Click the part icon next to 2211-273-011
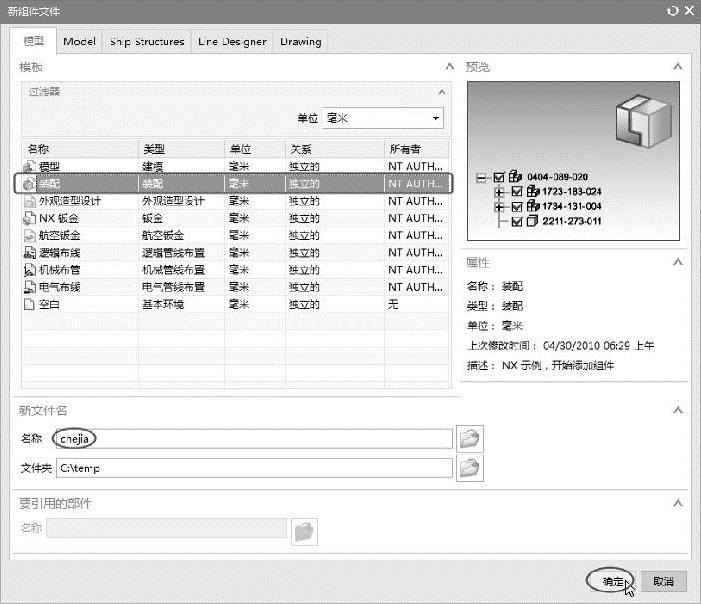 (x=532, y=221)
